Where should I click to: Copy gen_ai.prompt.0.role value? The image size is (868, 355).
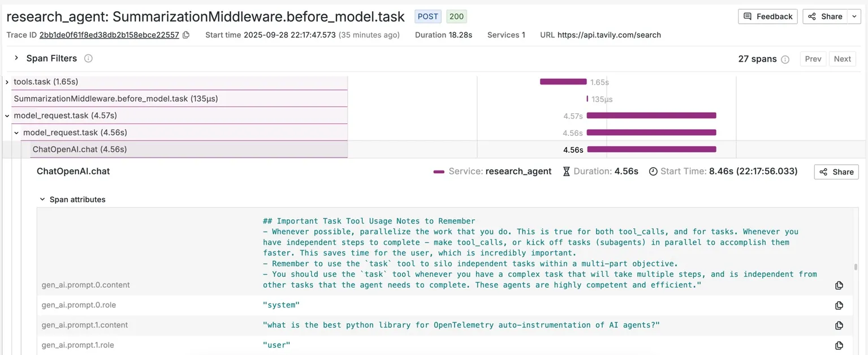click(x=839, y=305)
